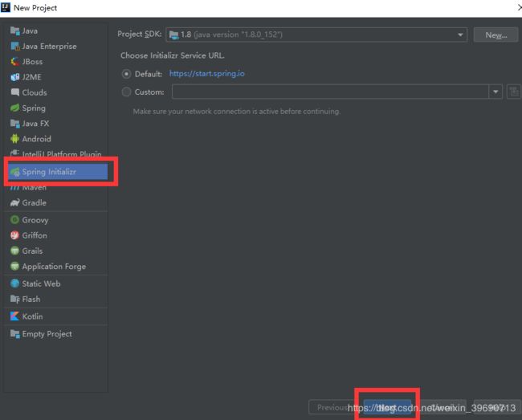This screenshot has width=522, height=420.
Task: Select the Java project type icon
Action: [14, 31]
